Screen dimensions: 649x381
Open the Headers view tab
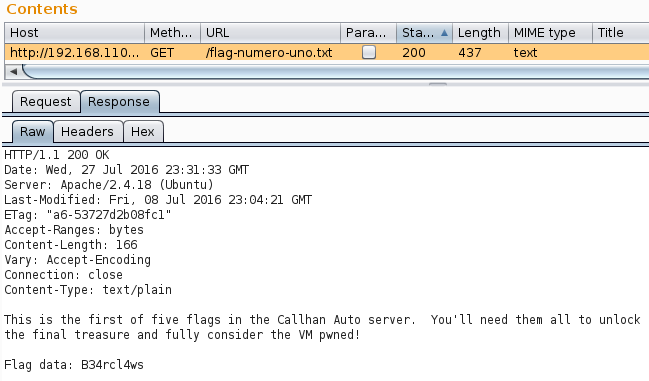[87, 132]
